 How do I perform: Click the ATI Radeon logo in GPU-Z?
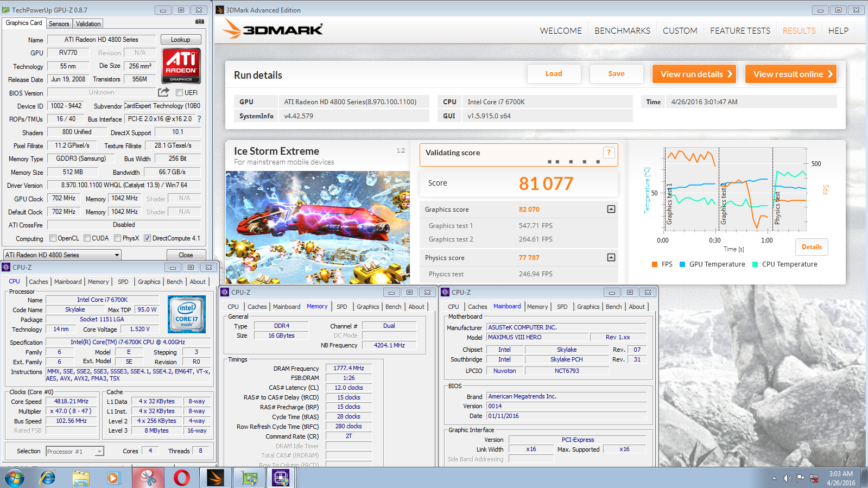[181, 66]
